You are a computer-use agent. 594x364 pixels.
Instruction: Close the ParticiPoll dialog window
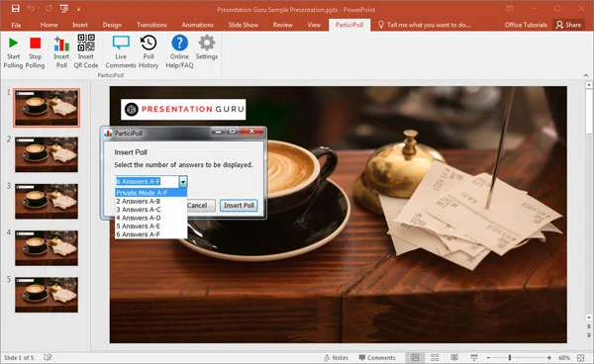pos(251,132)
